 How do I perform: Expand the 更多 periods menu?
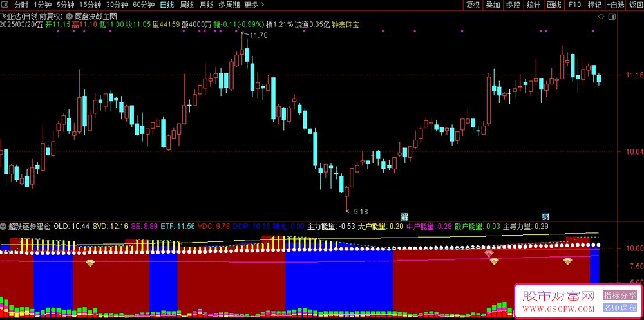[254, 5]
